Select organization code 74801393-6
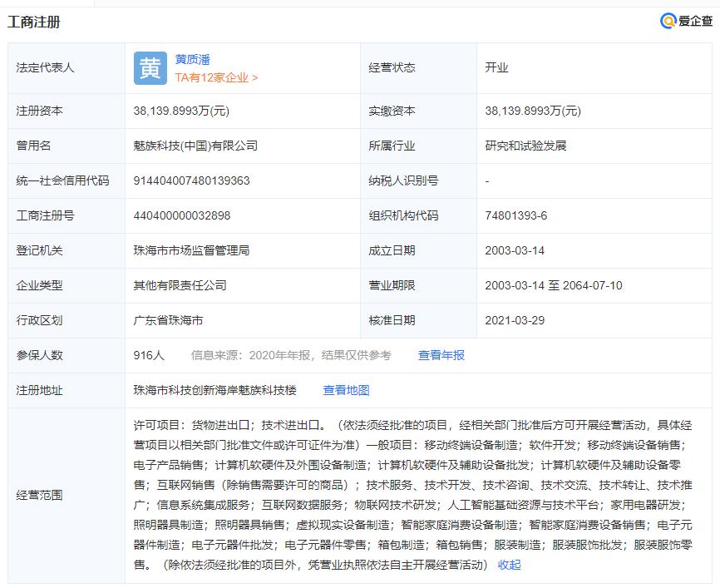Viewport: 720px width, 588px height. point(516,215)
